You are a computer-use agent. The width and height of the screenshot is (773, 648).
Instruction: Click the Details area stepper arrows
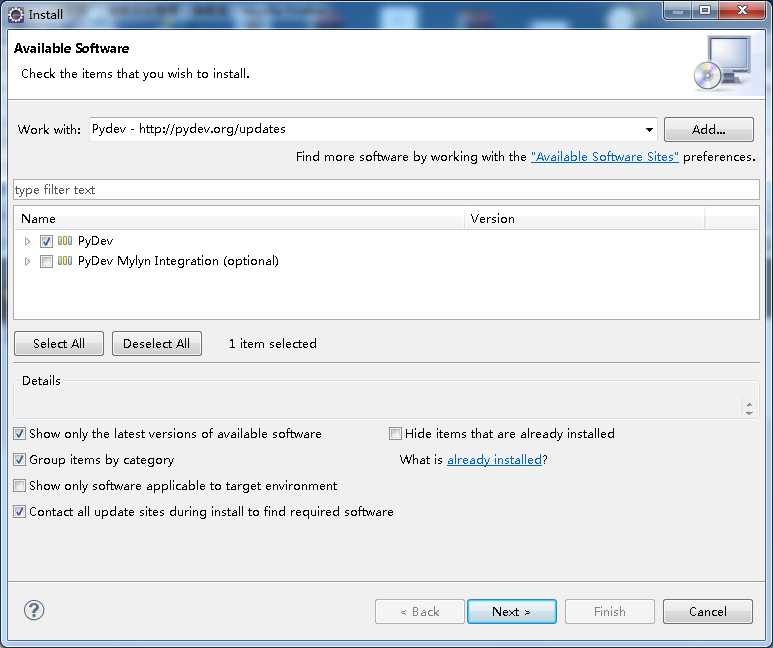point(749,408)
